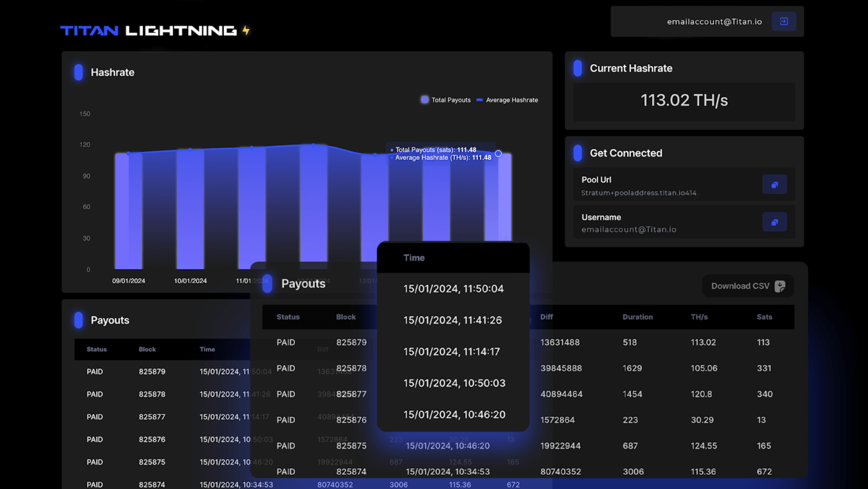Image resolution: width=868 pixels, height=489 pixels.
Task: Click the logout icon next to the email
Action: coord(784,22)
